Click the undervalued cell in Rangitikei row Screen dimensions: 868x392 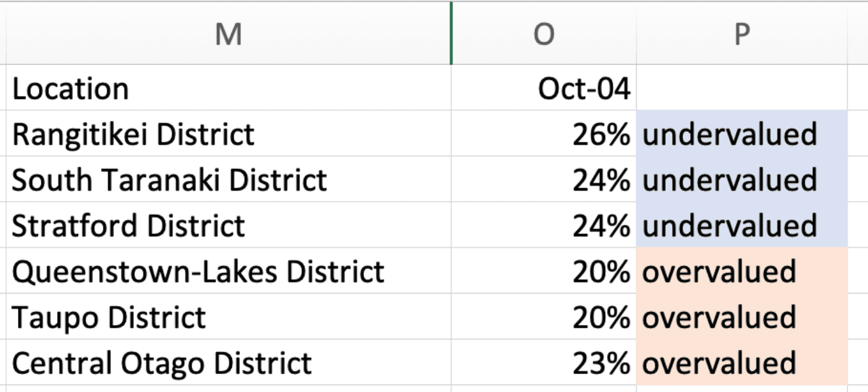(742, 134)
